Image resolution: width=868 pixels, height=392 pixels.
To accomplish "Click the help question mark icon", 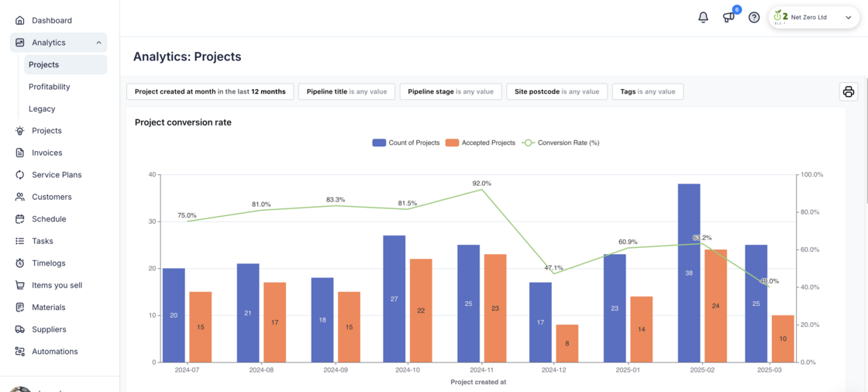I will coord(754,17).
